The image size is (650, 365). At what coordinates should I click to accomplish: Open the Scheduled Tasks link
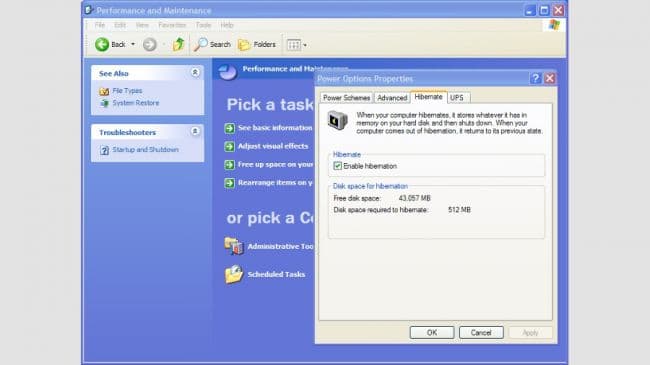point(276,275)
